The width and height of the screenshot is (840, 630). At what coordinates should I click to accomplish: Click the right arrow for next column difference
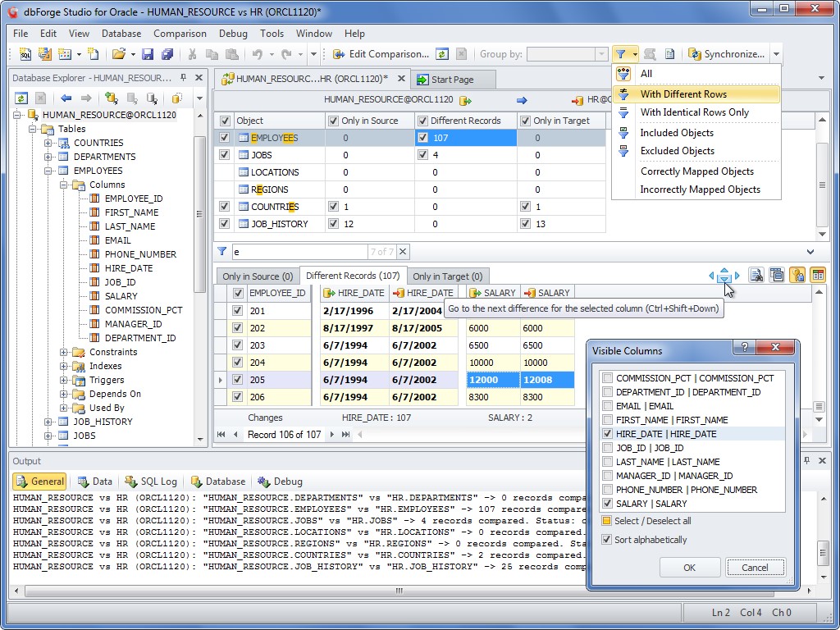[737, 276]
